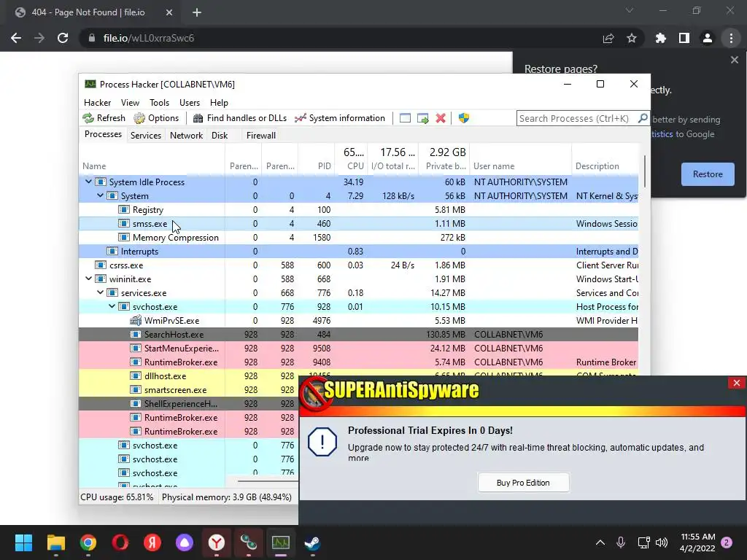
Task: Switch to the Firewall tab
Action: pyautogui.click(x=261, y=135)
